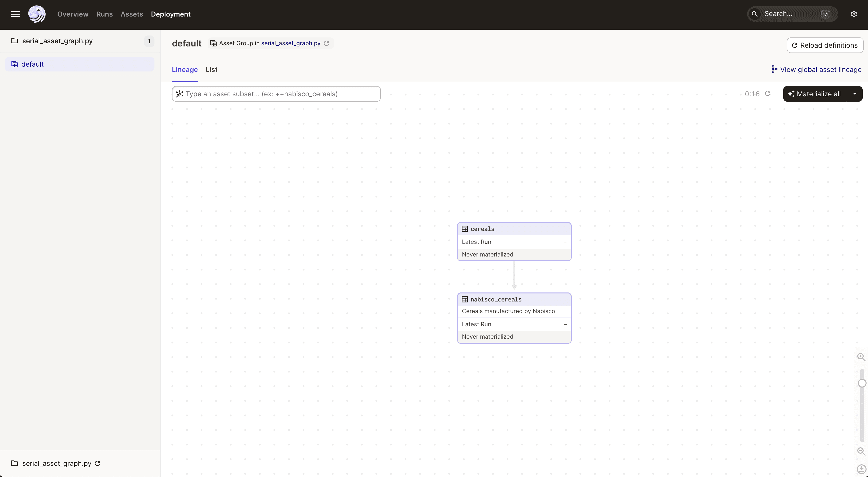Click Latest Run row on cereals node
This screenshot has height=477, width=868.
click(x=514, y=242)
